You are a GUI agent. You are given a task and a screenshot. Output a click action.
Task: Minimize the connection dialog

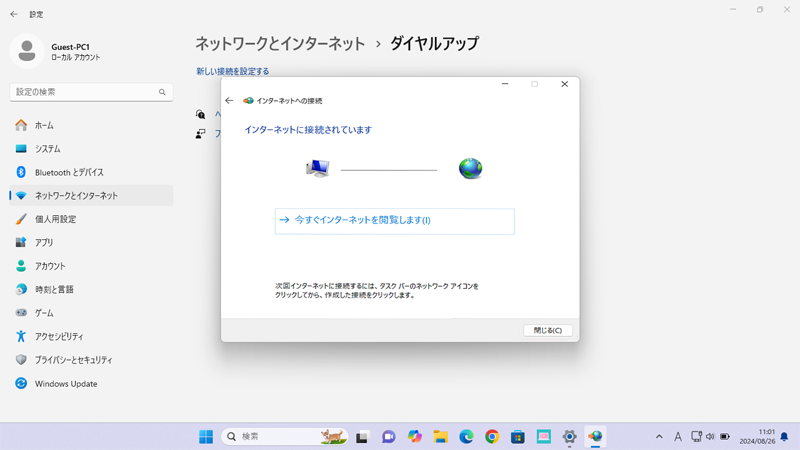tap(505, 84)
